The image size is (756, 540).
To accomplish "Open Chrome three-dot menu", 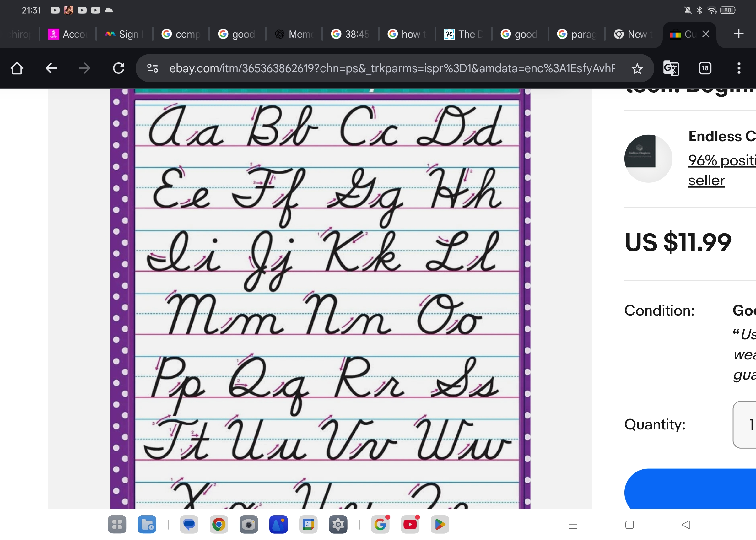I will [x=739, y=68].
